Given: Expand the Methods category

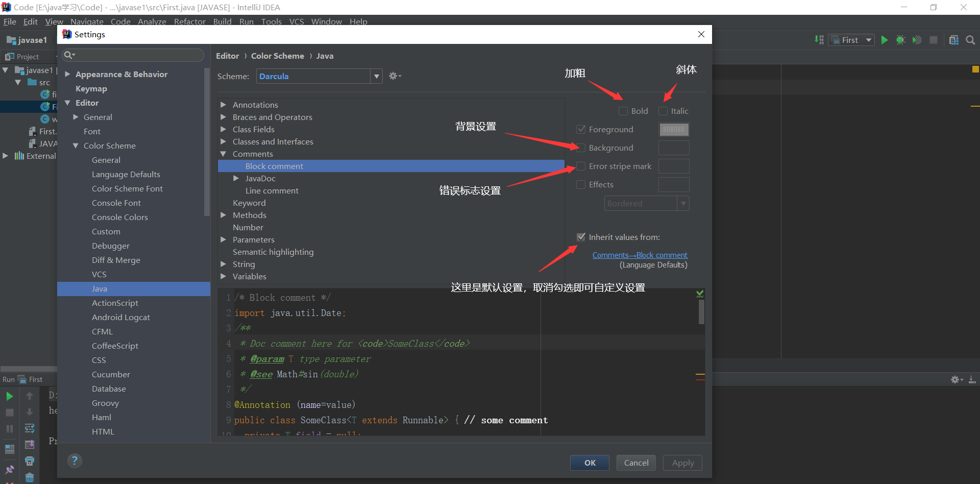Looking at the screenshot, I should (224, 215).
